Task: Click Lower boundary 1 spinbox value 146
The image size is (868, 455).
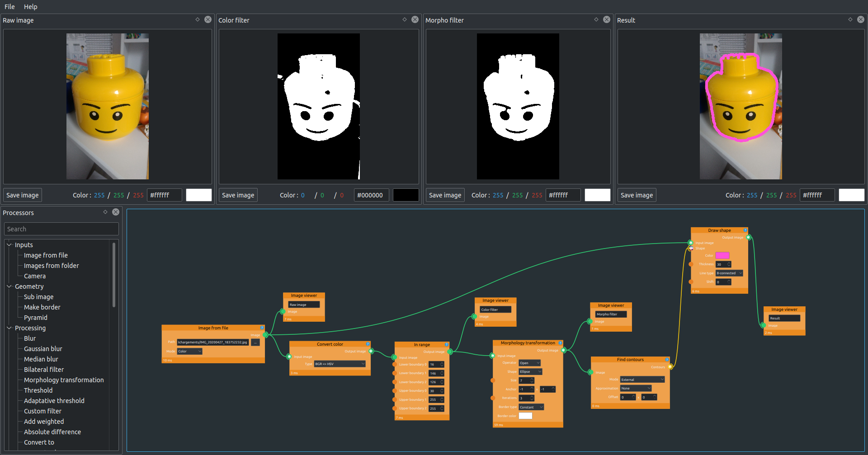Action: click(x=437, y=373)
